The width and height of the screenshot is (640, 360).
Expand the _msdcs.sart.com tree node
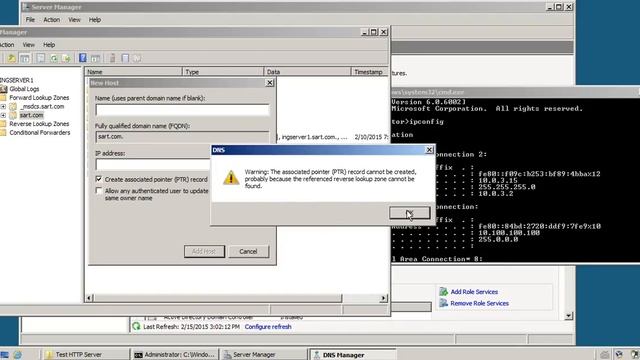click(x=3, y=107)
